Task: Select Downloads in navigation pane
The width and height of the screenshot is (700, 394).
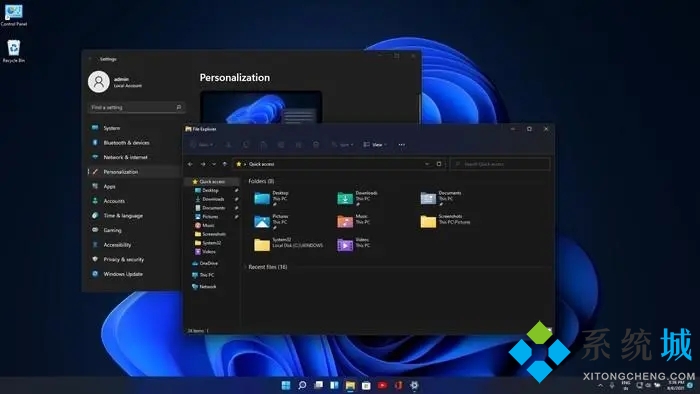Action: [x=213, y=199]
